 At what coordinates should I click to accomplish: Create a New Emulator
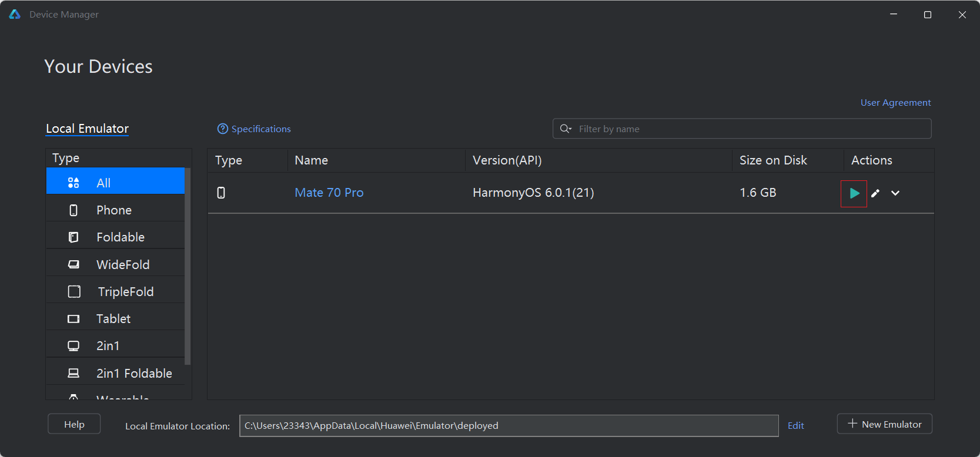coord(885,424)
